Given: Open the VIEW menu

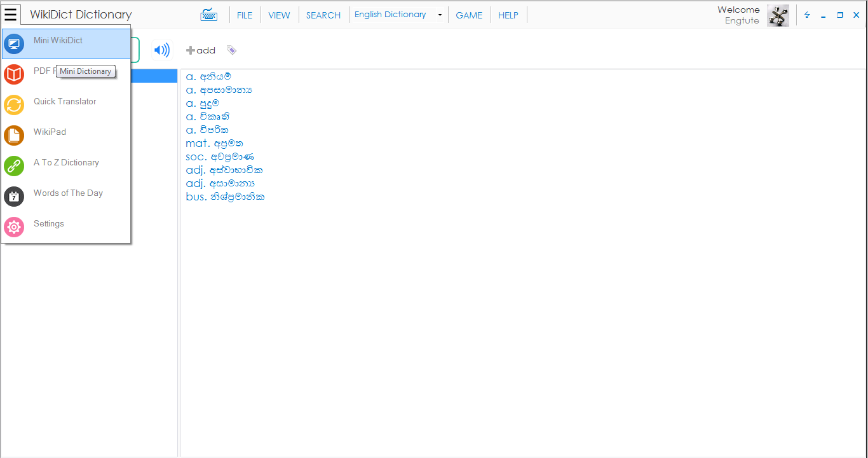Looking at the screenshot, I should [279, 15].
